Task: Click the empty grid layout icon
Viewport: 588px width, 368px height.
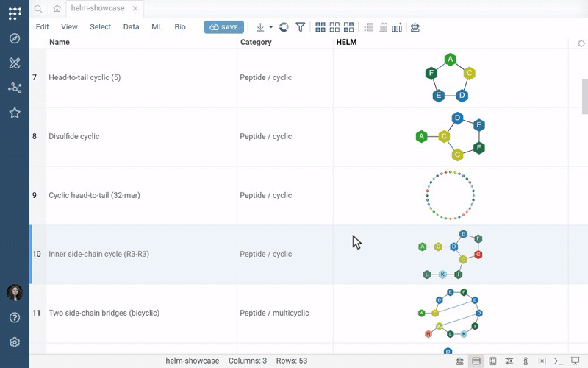Action: 334,27
